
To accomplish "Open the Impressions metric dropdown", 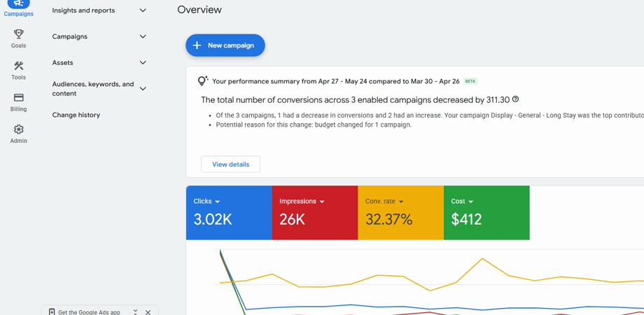I will coord(322,202).
